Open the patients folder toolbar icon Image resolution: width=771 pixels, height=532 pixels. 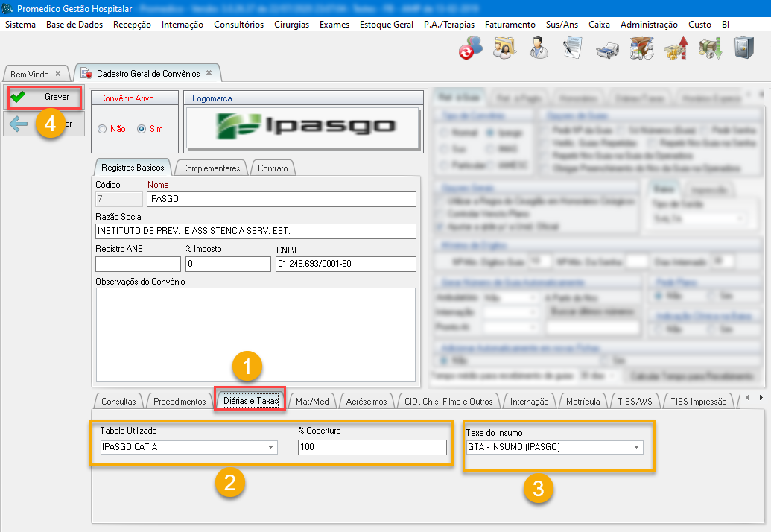[504, 48]
